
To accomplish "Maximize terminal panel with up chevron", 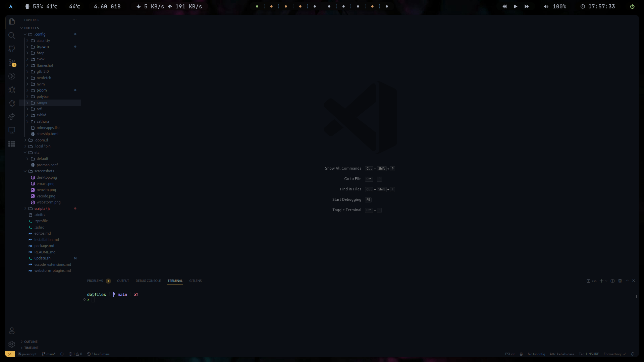I will point(627,281).
